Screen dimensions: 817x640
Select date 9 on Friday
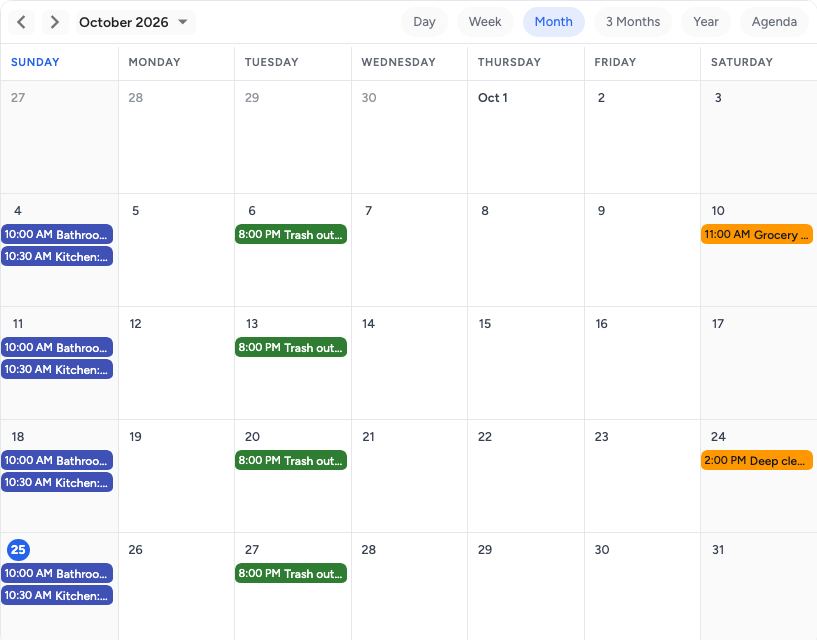pos(601,211)
